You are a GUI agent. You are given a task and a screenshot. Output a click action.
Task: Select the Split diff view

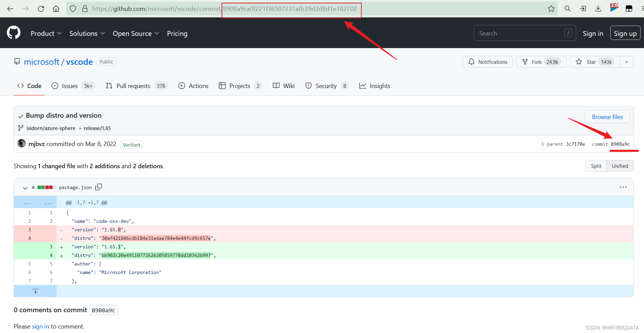click(596, 166)
